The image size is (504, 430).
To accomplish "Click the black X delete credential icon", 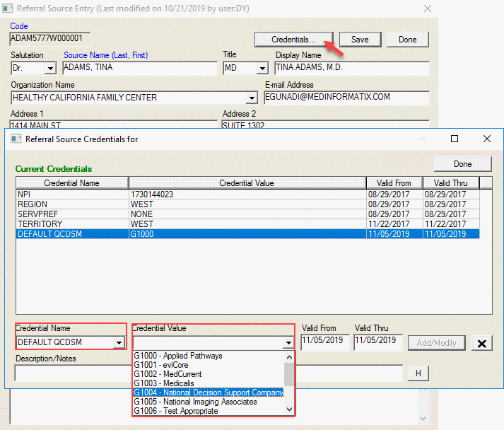I will (x=481, y=344).
